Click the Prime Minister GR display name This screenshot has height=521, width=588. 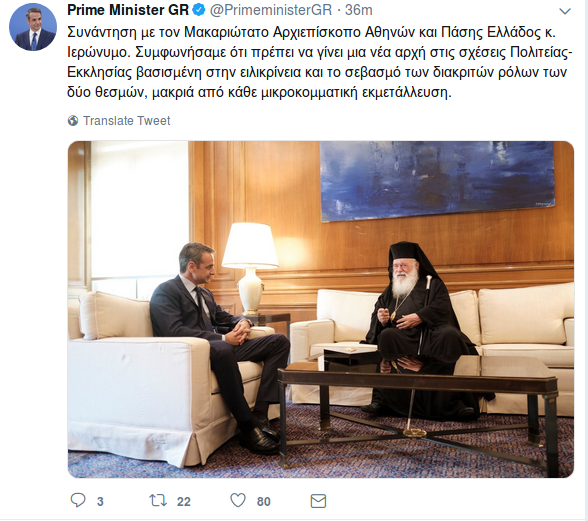coord(128,10)
